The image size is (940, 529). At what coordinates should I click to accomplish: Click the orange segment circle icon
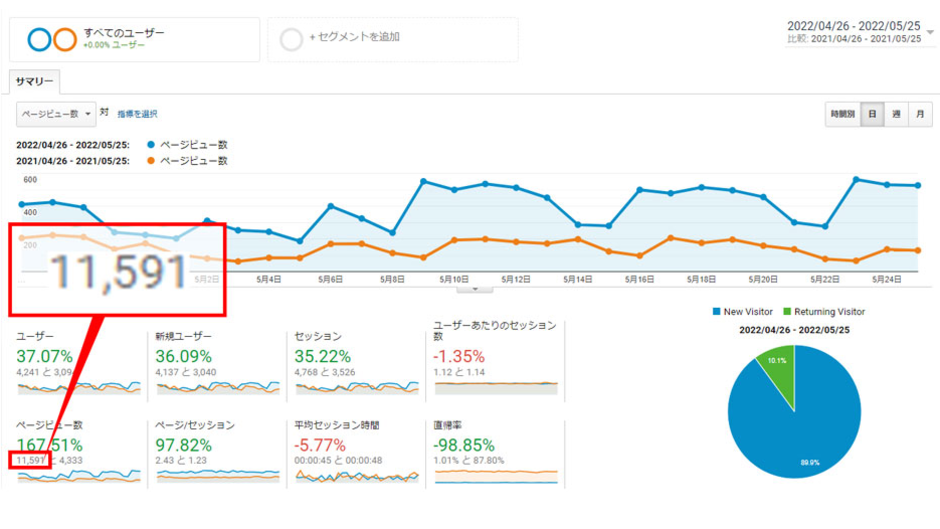(x=65, y=40)
